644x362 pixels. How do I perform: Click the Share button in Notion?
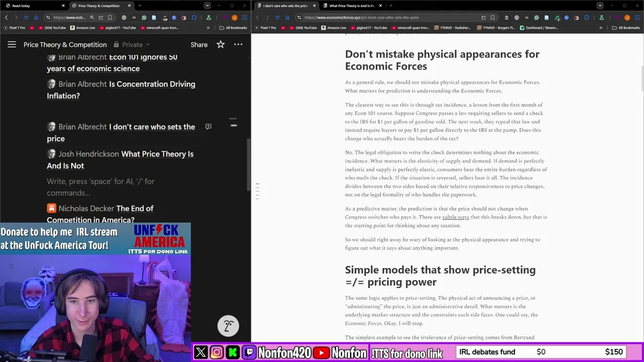[x=199, y=44]
